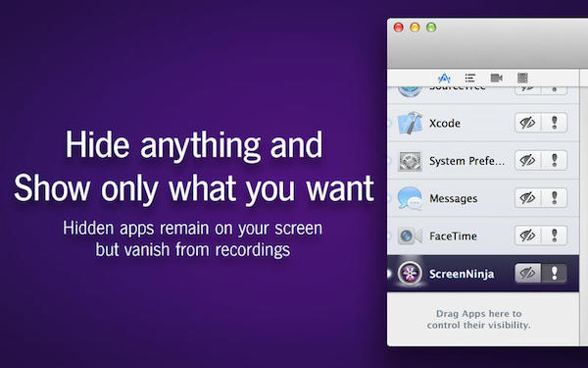The image size is (588, 368).
Task: Select the Xcode row label
Action: 445,124
